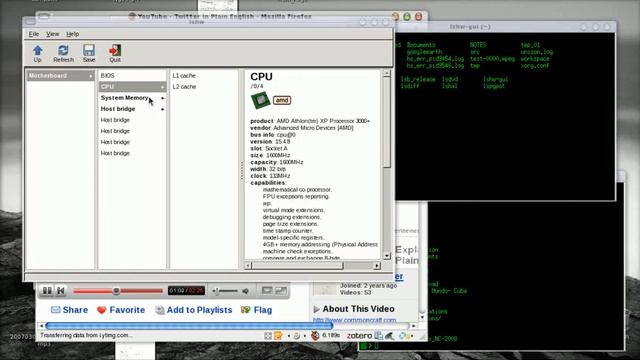This screenshot has height=360, width=640.
Task: Click the lshw-gui terminal window title
Action: [470, 27]
